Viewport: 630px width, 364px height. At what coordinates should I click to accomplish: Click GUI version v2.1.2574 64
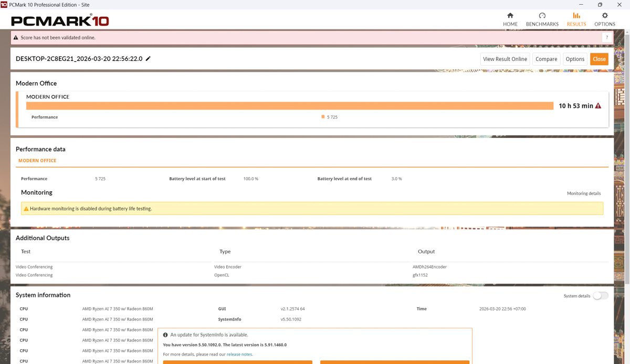pyautogui.click(x=293, y=309)
